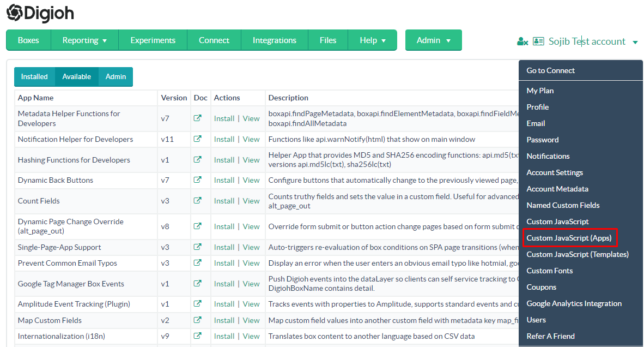Install Single-Page-App Support app

(224, 247)
